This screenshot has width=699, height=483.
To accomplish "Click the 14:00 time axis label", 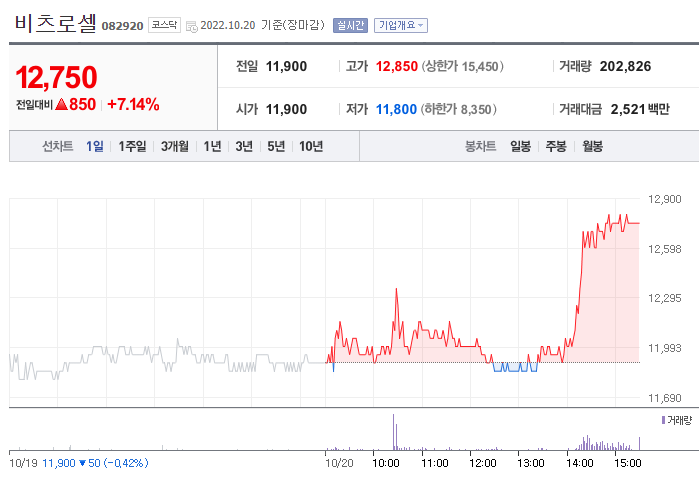I will click(580, 463).
